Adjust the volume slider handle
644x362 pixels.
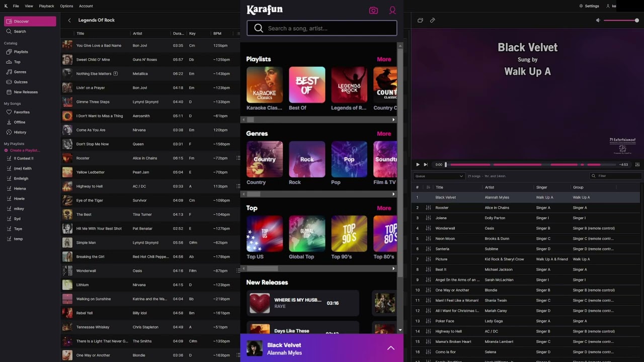click(x=637, y=20)
